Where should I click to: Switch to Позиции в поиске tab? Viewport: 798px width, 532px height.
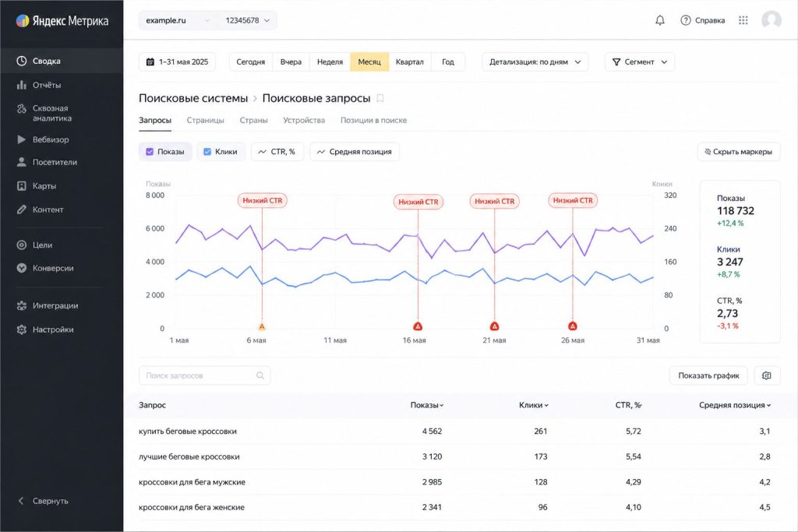pyautogui.click(x=373, y=120)
